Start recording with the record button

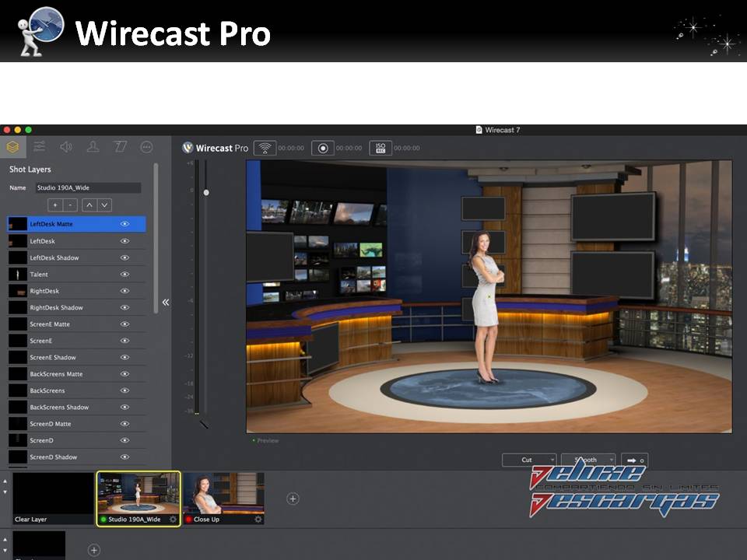pos(322,148)
